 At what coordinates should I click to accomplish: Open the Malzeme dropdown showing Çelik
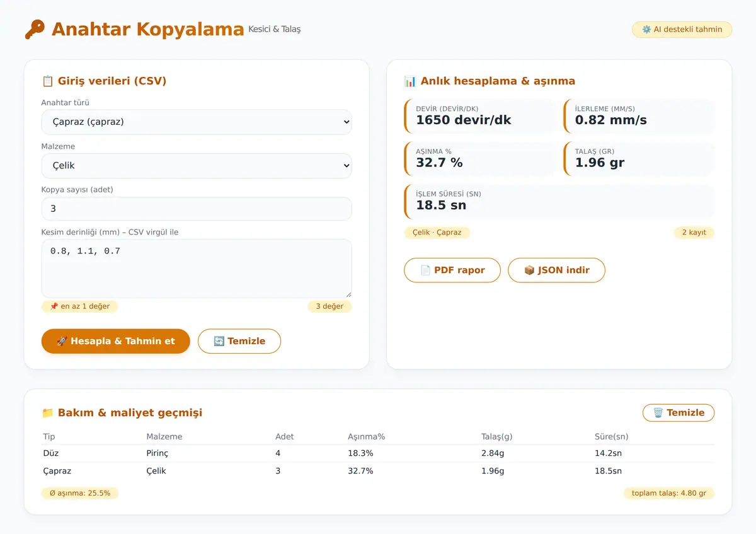tap(197, 166)
